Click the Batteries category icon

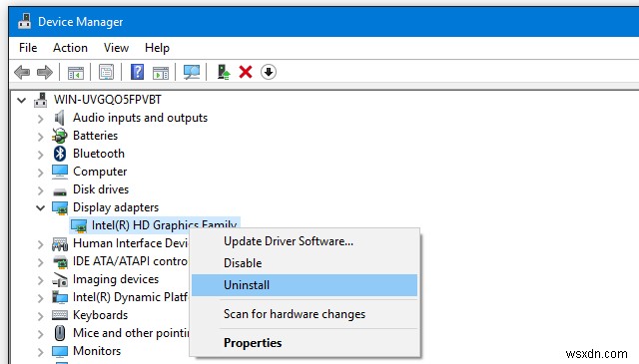tap(60, 136)
